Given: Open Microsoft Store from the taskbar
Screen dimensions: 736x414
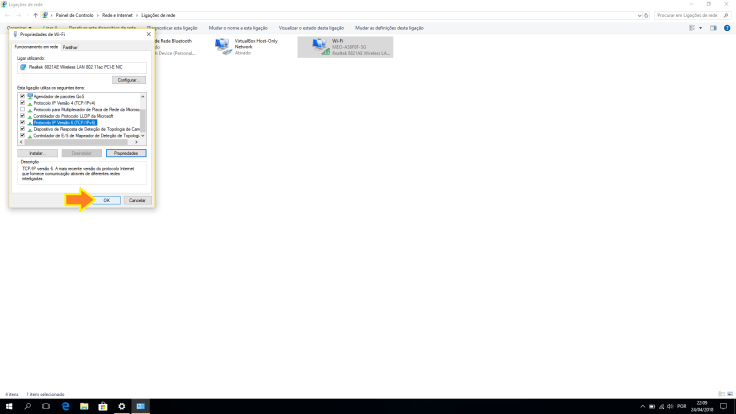Looking at the screenshot, I should (x=100, y=407).
